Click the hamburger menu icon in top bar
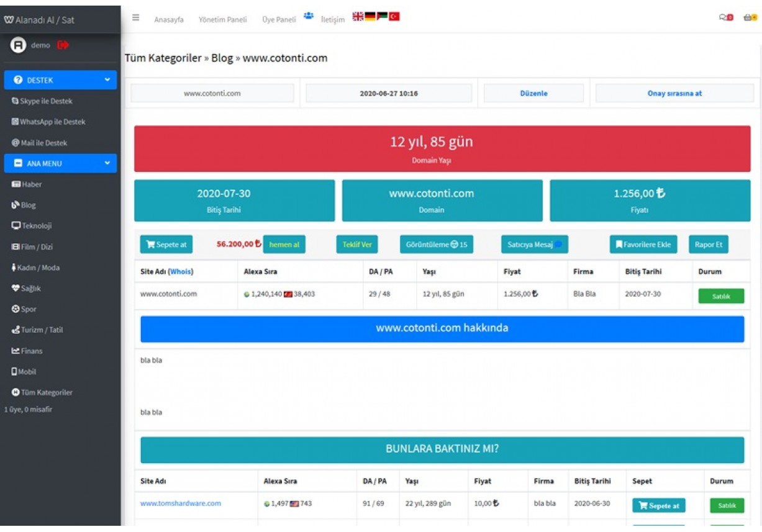The width and height of the screenshot is (762, 532). [135, 17]
